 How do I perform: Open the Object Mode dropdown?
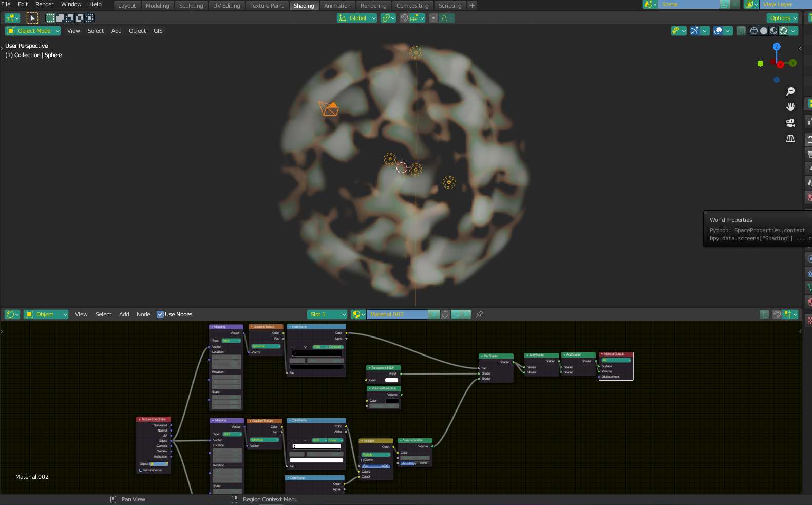tap(33, 31)
